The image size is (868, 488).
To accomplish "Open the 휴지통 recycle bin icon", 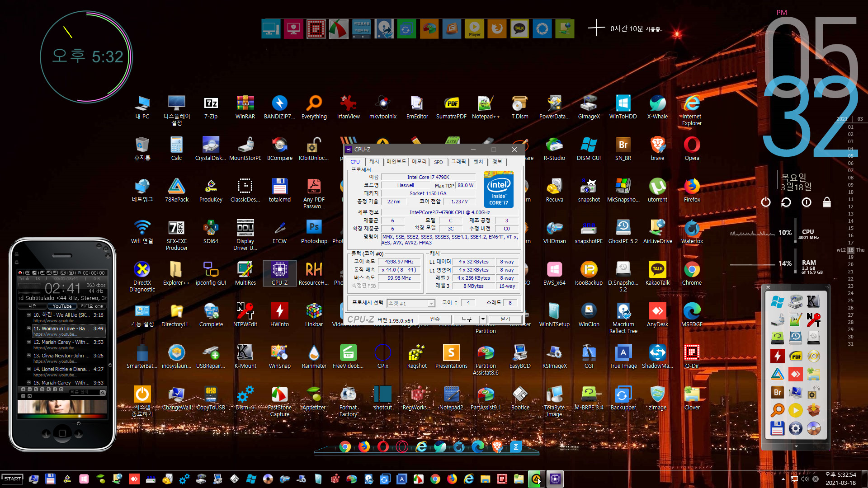I will pos(142,149).
